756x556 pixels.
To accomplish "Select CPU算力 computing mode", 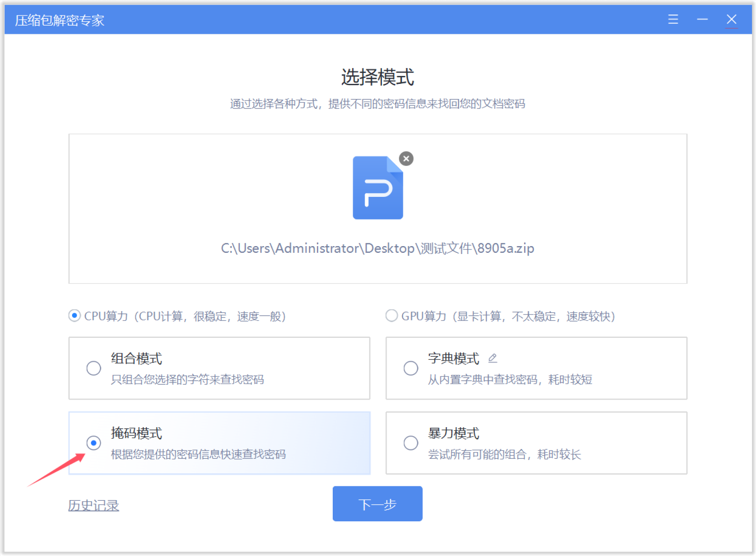I will click(74, 315).
